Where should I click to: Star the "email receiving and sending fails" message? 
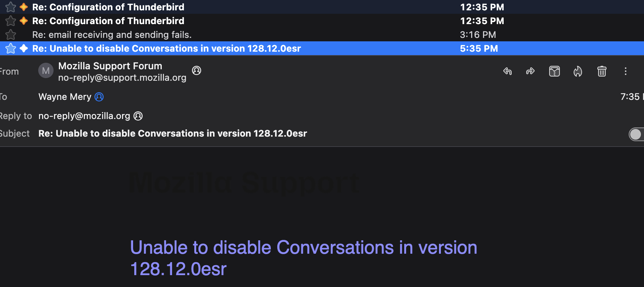click(x=11, y=35)
